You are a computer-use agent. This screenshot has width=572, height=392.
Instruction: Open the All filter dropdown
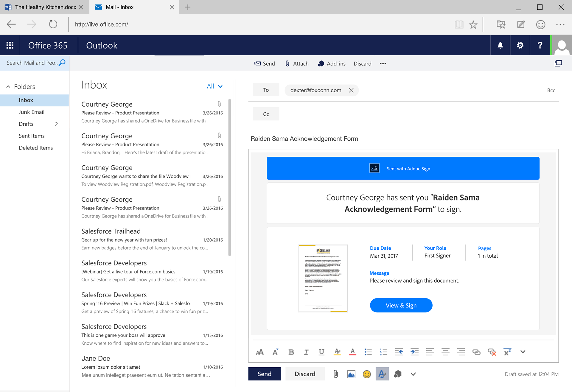tap(215, 86)
